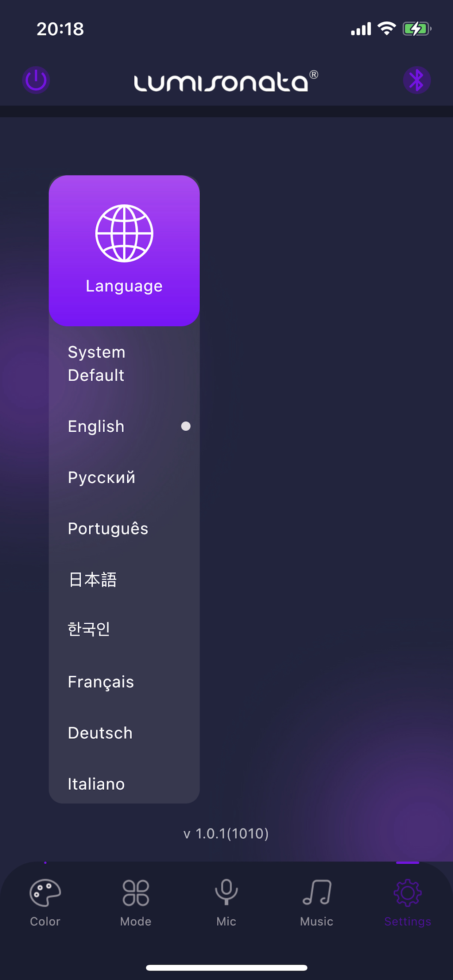Tap the Mode tab label

click(136, 921)
